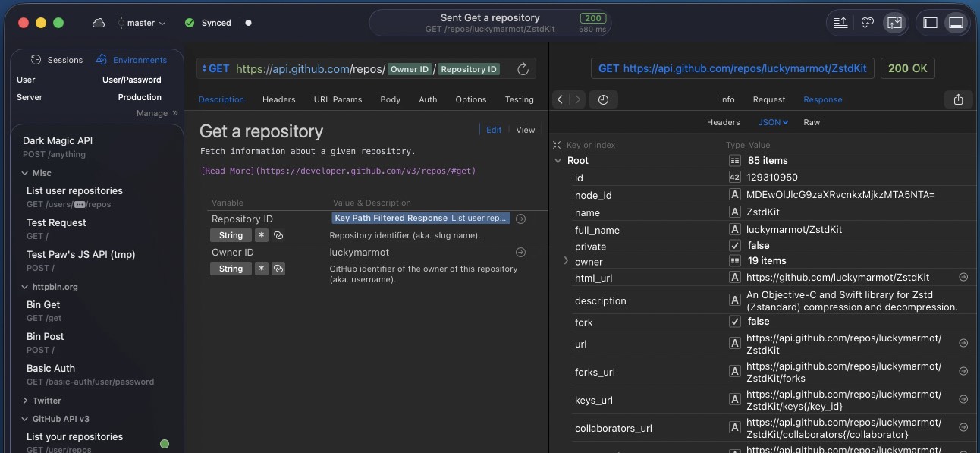Viewport: 980px width, 453px height.
Task: Toggle the bottom panel layout icon
Action: [x=956, y=23]
